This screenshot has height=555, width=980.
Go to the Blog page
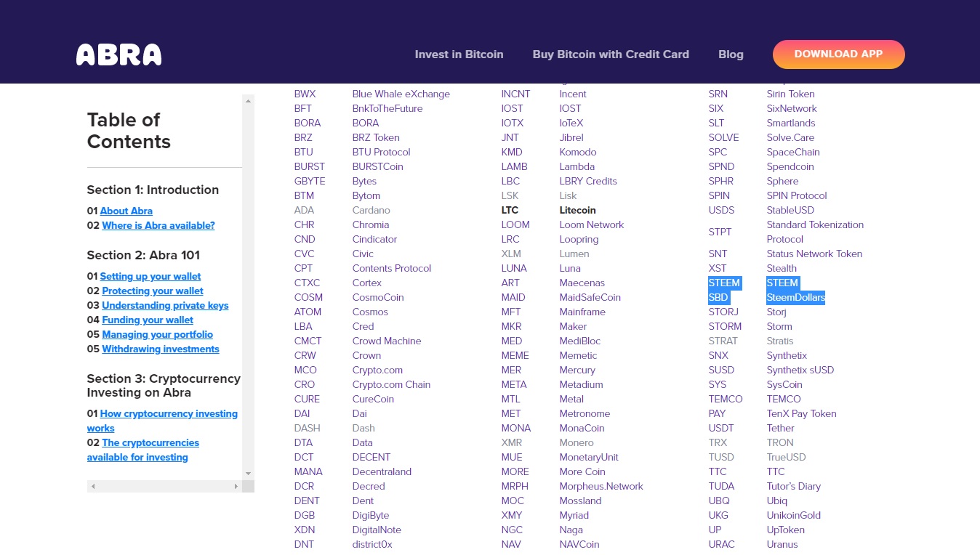click(731, 54)
